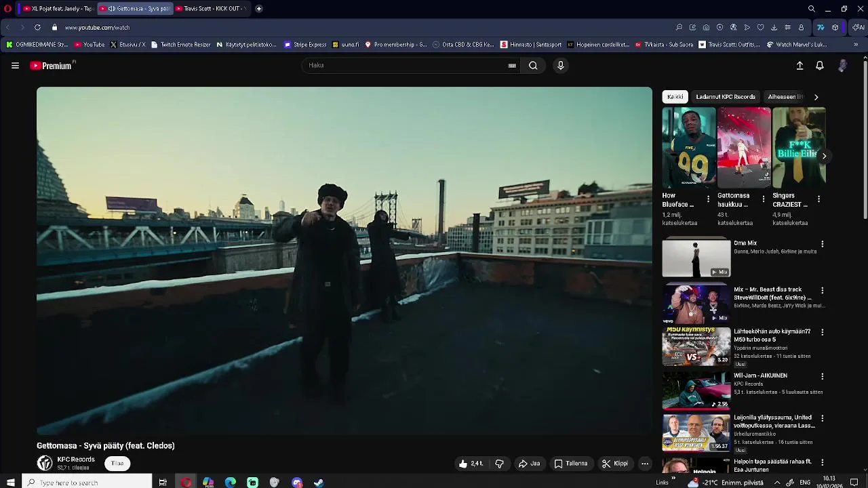The width and height of the screenshot is (868, 488).
Task: Open the YouTube notifications bell
Action: coord(820,66)
